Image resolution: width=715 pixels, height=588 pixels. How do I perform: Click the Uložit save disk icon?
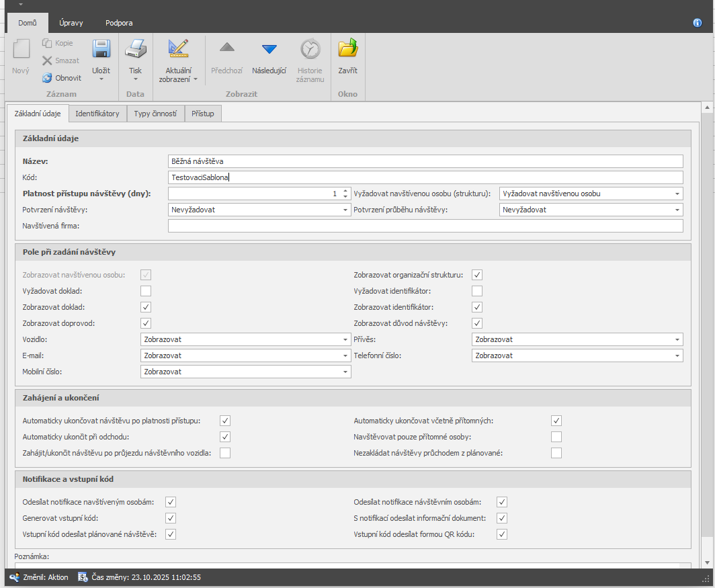click(x=101, y=49)
